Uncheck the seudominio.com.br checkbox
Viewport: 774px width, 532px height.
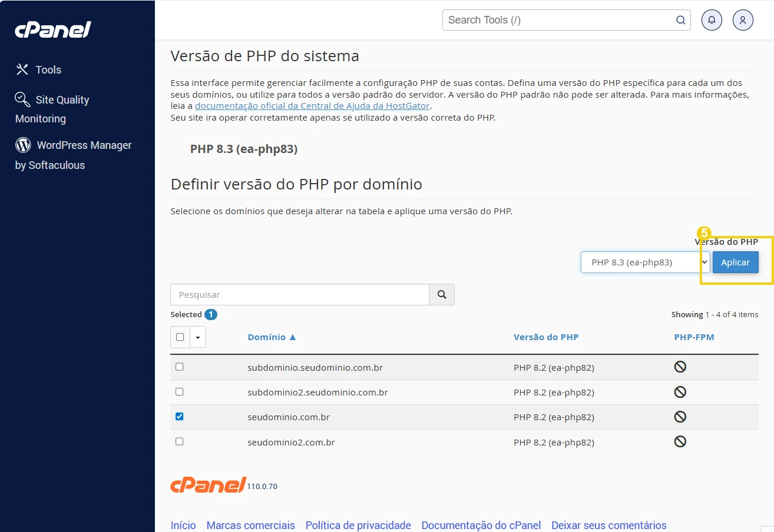pyautogui.click(x=179, y=417)
